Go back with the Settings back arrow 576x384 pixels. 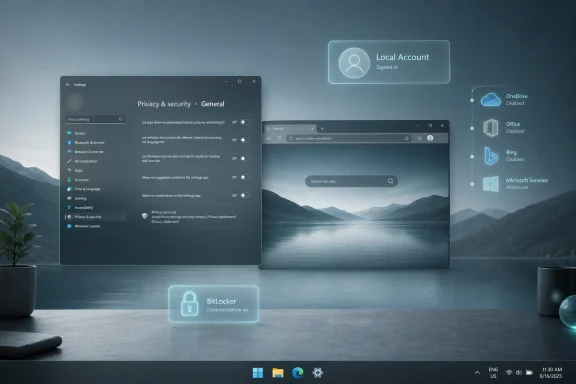(x=68, y=85)
